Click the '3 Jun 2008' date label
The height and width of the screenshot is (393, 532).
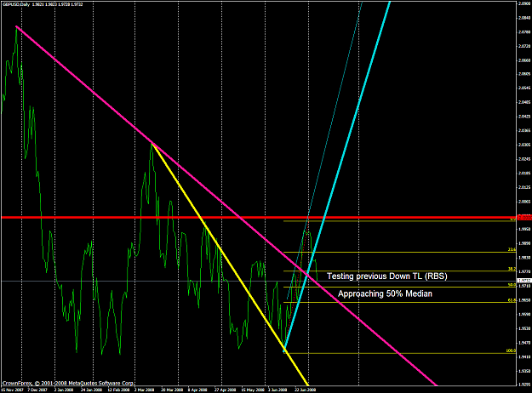point(277,390)
